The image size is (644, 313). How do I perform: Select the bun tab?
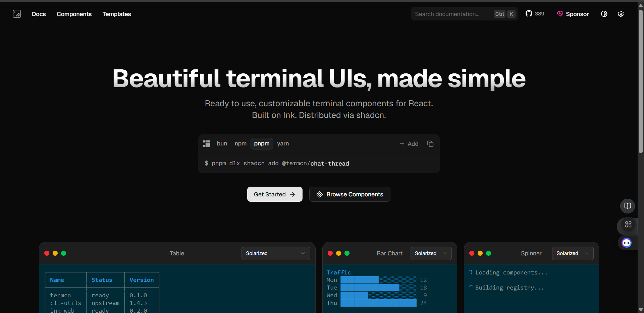pyautogui.click(x=222, y=143)
